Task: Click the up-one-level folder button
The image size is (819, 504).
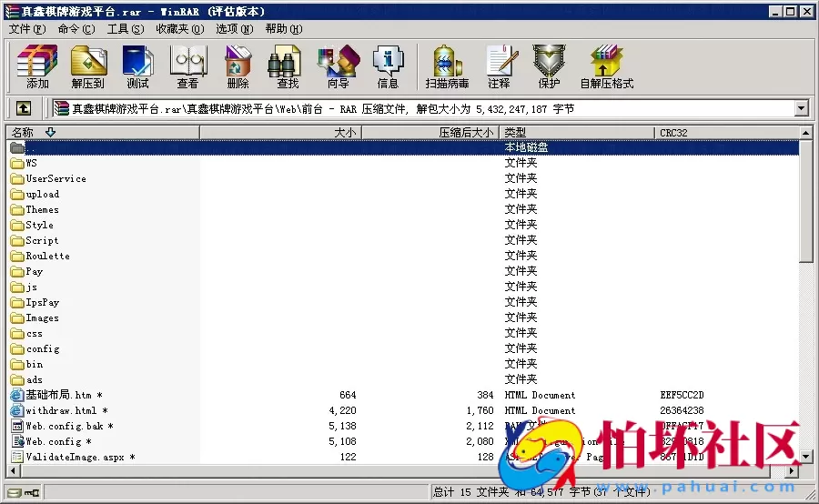Action: coord(23,108)
